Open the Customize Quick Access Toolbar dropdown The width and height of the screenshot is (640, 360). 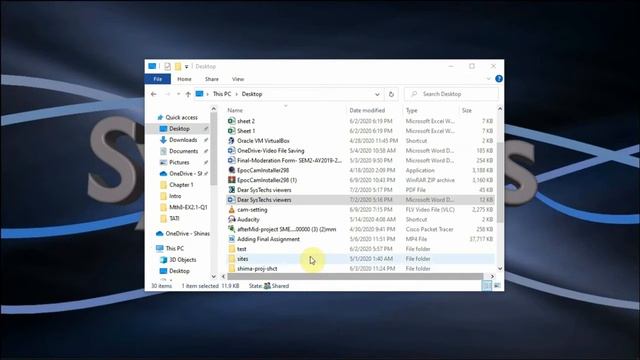pos(187,67)
